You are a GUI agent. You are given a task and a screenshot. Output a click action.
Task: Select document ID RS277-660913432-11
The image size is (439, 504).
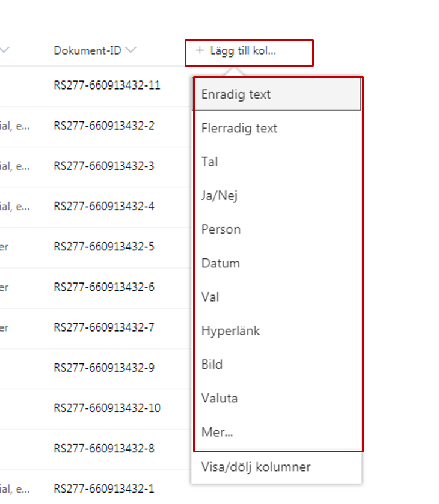coord(107,85)
